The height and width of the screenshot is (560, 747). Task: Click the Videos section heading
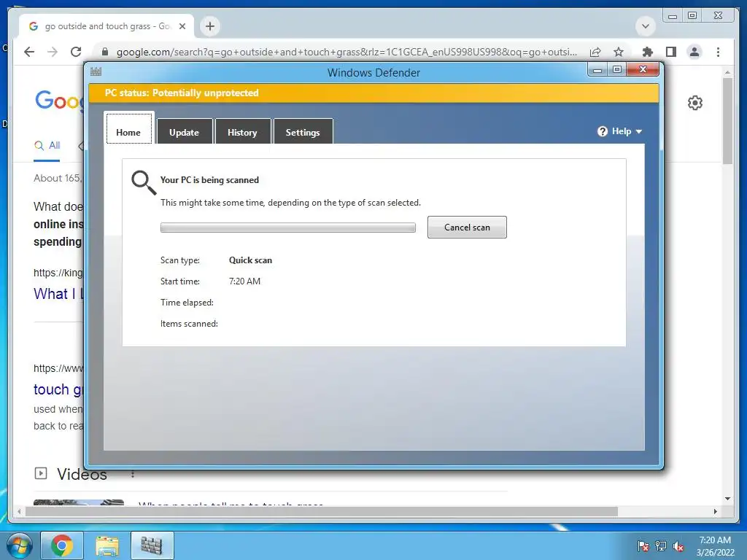pyautogui.click(x=82, y=474)
